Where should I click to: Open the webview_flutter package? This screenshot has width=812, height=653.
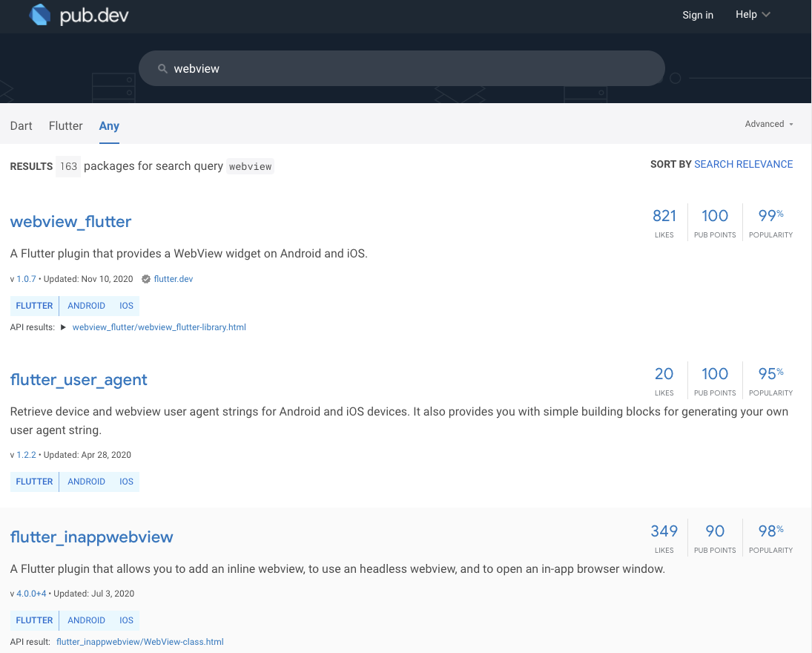tap(71, 221)
